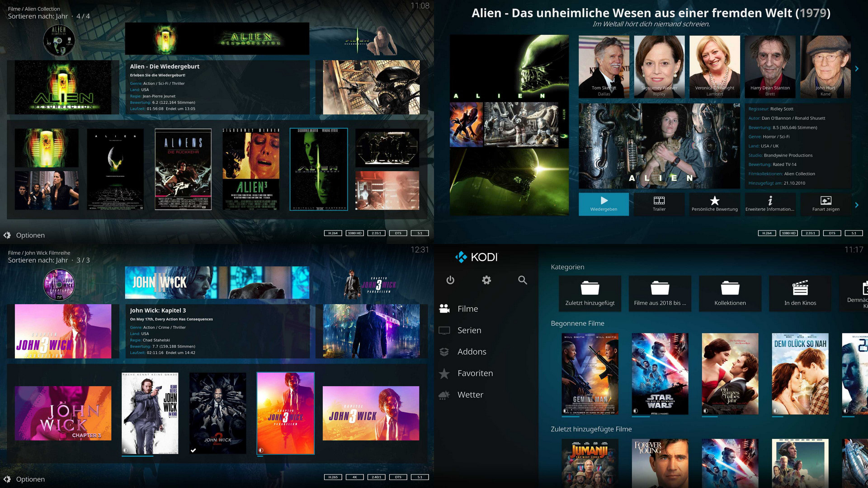The image size is (868, 488).
Task: Click the Trailer button
Action: pyautogui.click(x=659, y=204)
